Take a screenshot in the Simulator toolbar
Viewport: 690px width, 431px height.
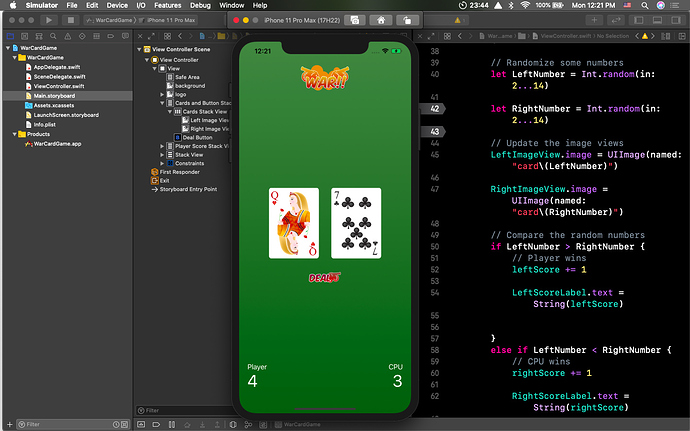(x=355, y=20)
